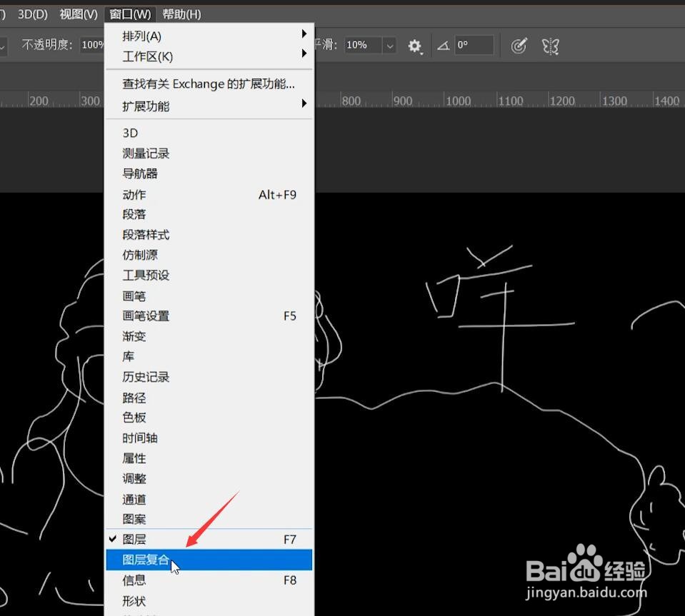Click the brush angle icon
685x616 pixels.
point(444,46)
